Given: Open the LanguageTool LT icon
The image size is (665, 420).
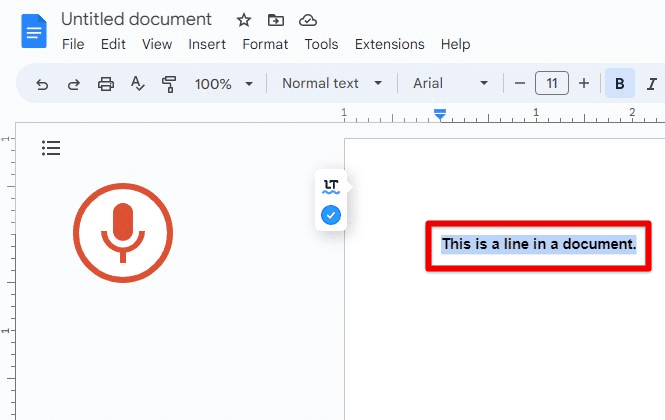Looking at the screenshot, I should [331, 186].
